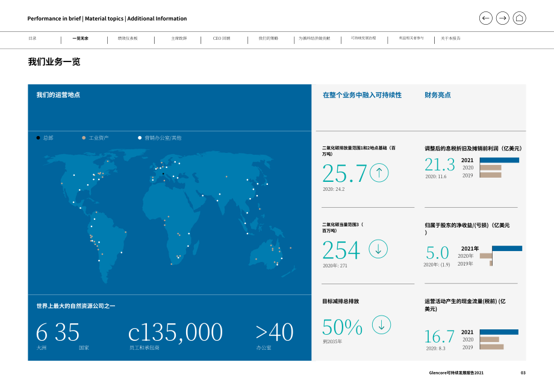Open the home icon button
The image size is (554, 392).
click(519, 18)
